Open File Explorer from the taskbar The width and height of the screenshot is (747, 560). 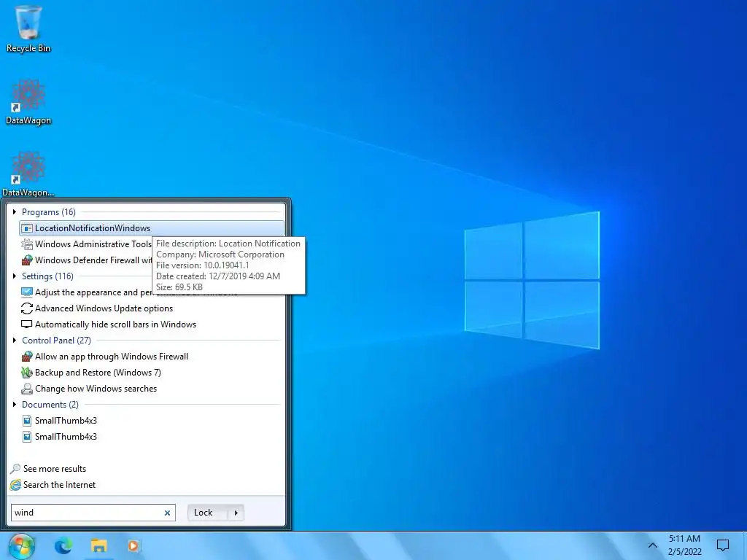[x=99, y=545]
